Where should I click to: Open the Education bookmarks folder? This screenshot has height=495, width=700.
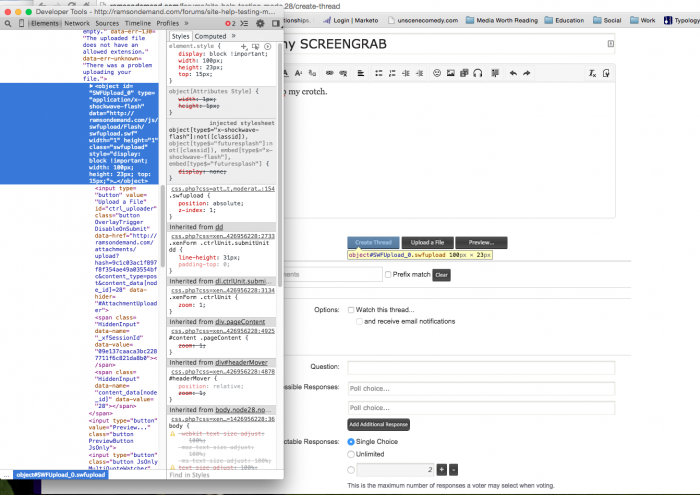tap(564, 21)
